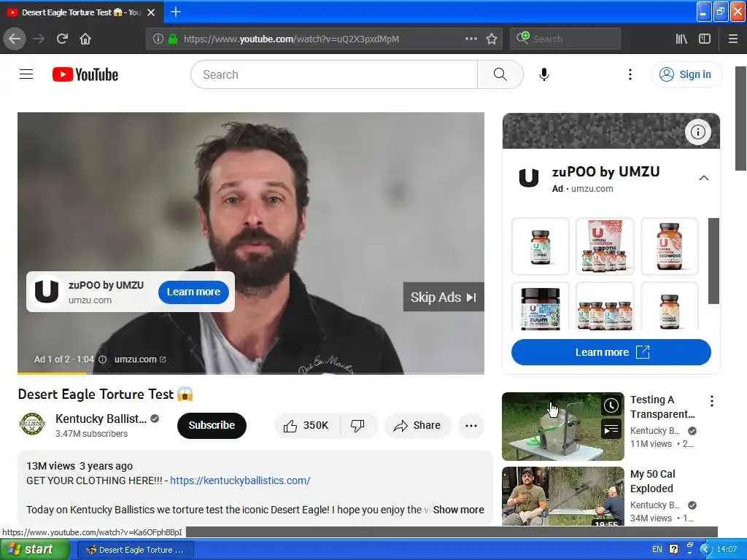This screenshot has height=560, width=747.
Task: Click the browser forward arrow
Action: click(x=39, y=39)
